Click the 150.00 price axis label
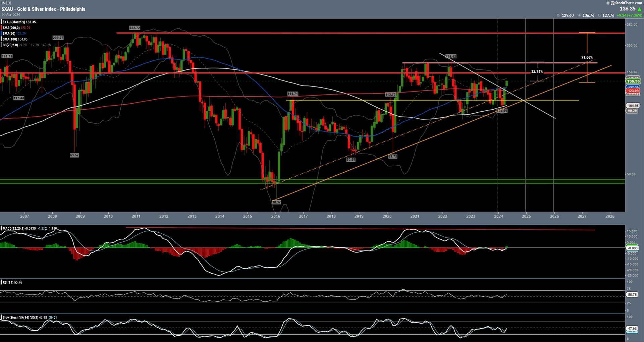Screen dimensions: 644x342 click(632, 72)
